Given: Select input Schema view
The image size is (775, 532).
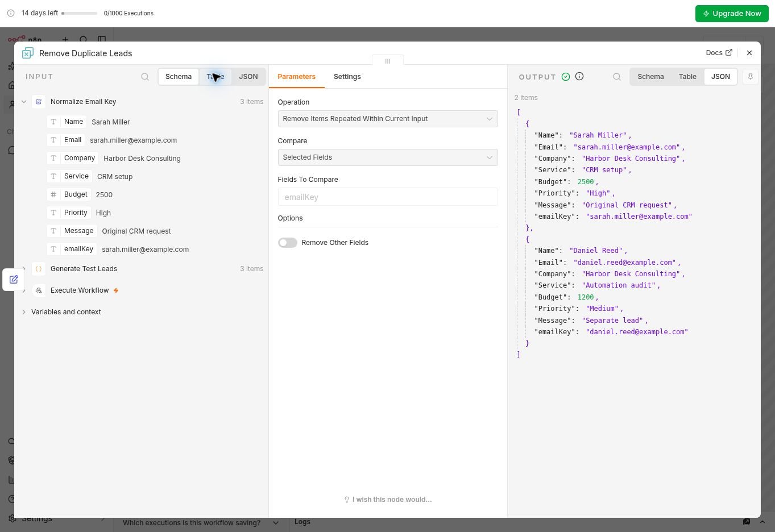Looking at the screenshot, I should tap(179, 77).
